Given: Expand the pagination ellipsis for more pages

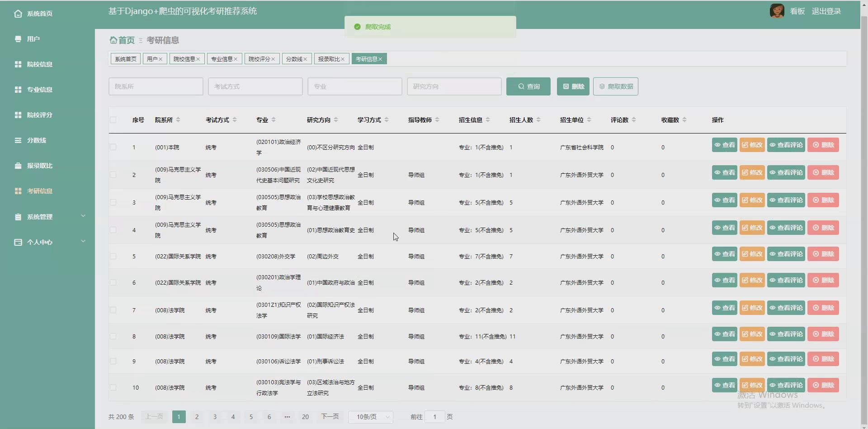Looking at the screenshot, I should click(x=287, y=417).
